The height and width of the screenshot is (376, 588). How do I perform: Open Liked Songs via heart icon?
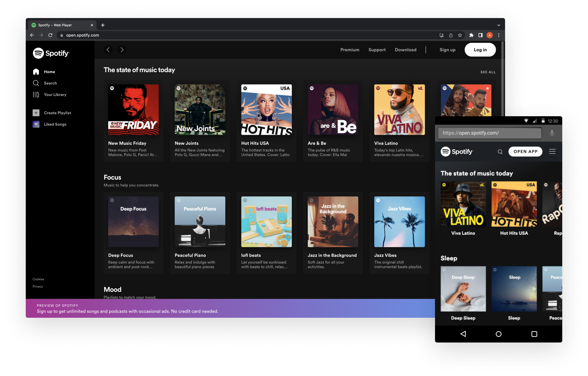coord(36,124)
